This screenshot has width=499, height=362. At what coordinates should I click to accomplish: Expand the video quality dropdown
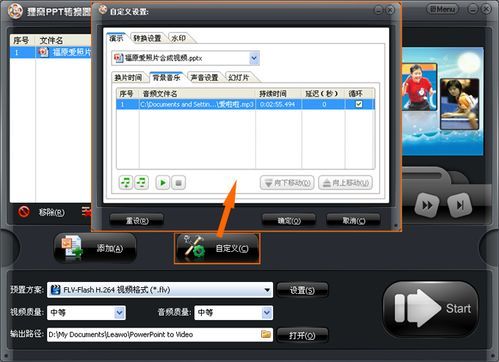coord(119,313)
